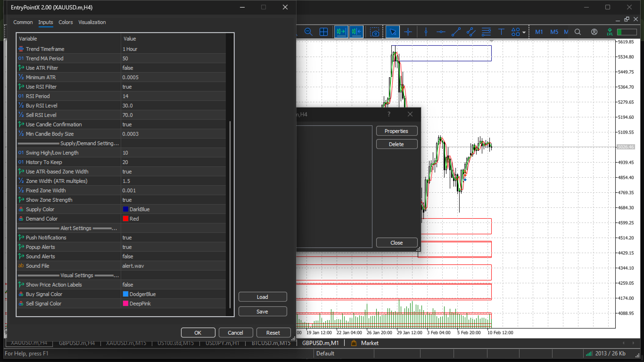
Task: Click the Trend MA Period value 50
Action: tap(173, 58)
